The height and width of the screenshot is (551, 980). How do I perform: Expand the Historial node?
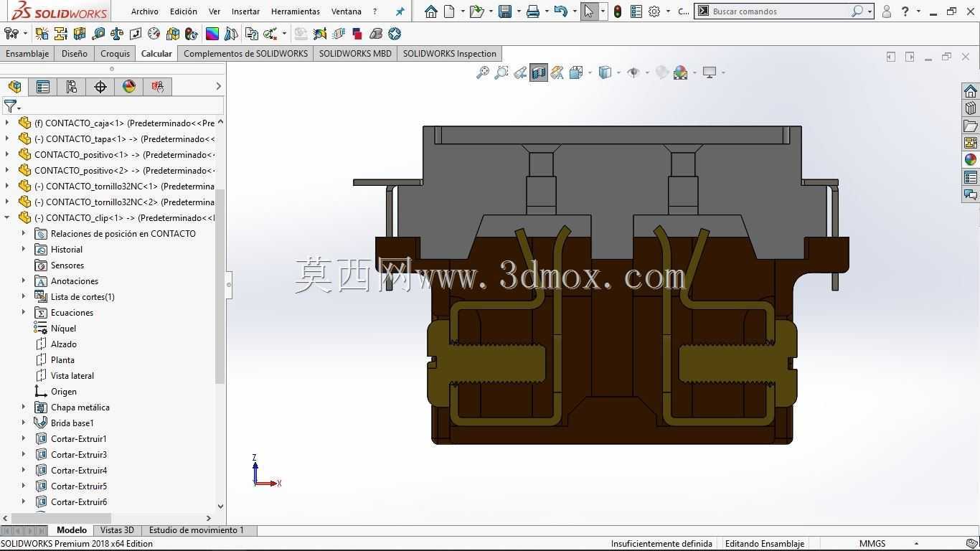click(x=24, y=249)
